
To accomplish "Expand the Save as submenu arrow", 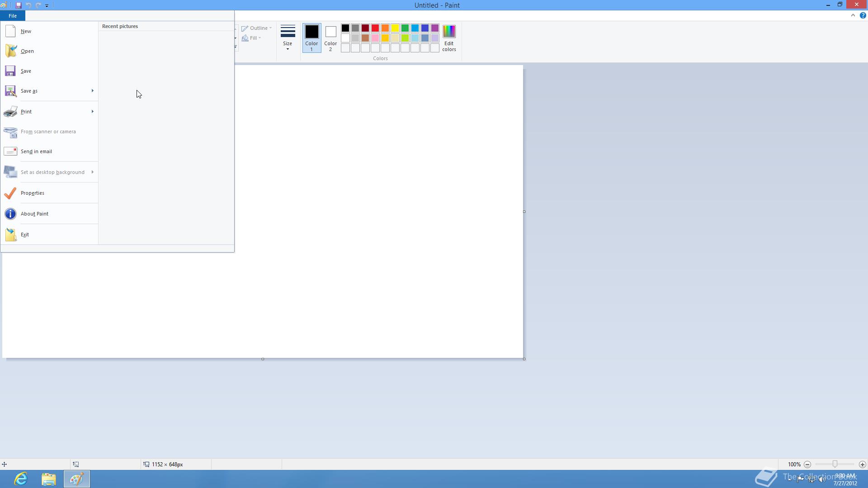I will pos(92,91).
